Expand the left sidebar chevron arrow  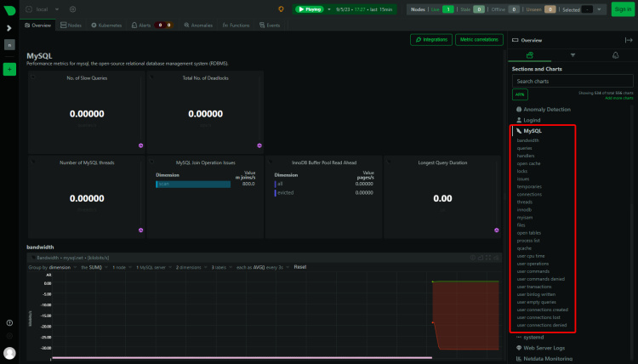(9, 28)
